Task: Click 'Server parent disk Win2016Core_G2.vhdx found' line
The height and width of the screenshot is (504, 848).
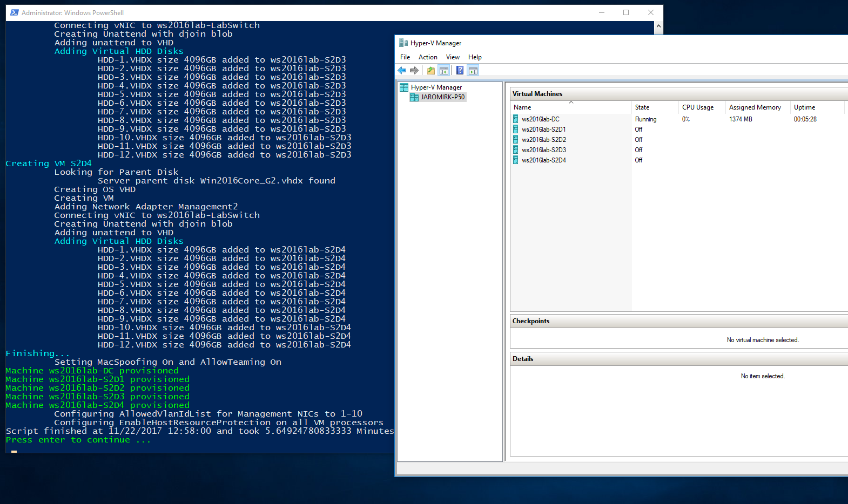Action: pos(217,181)
